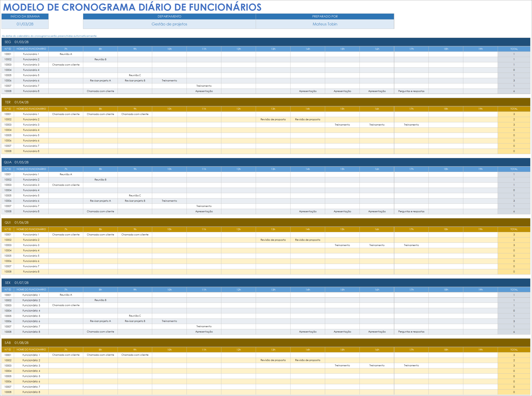532x396 pixels.
Task: Select 'Funcionário 8' in the TER table
Action: (x=31, y=151)
